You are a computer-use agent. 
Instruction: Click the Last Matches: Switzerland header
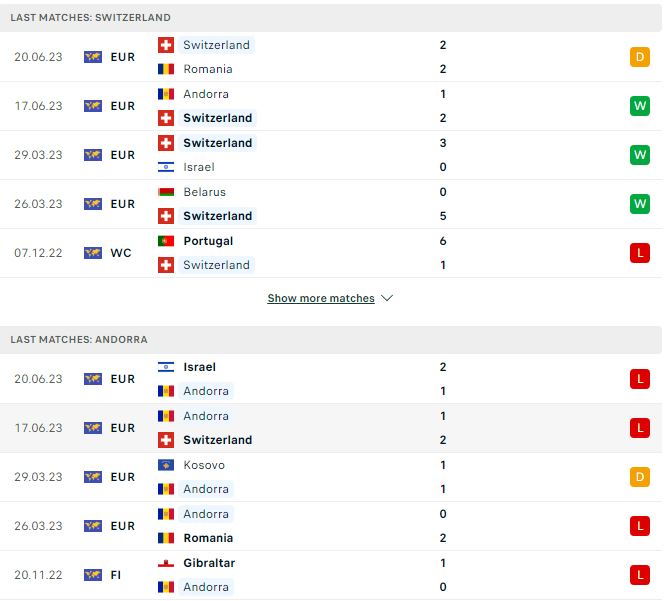331,18
